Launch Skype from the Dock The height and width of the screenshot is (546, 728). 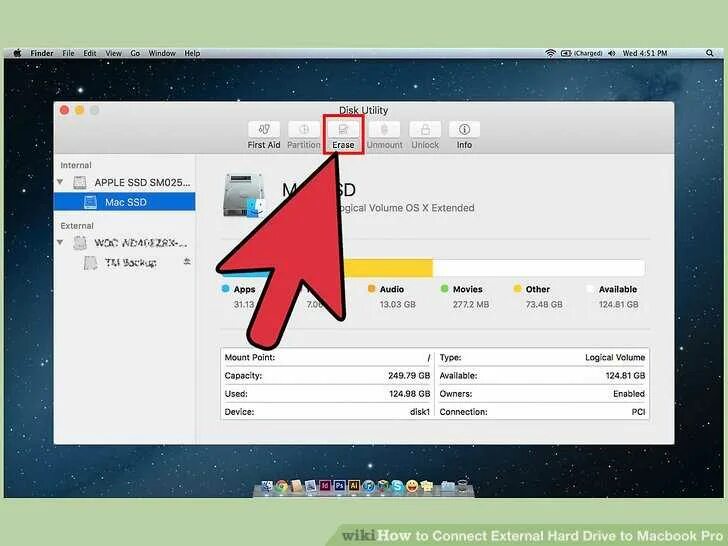[x=397, y=486]
